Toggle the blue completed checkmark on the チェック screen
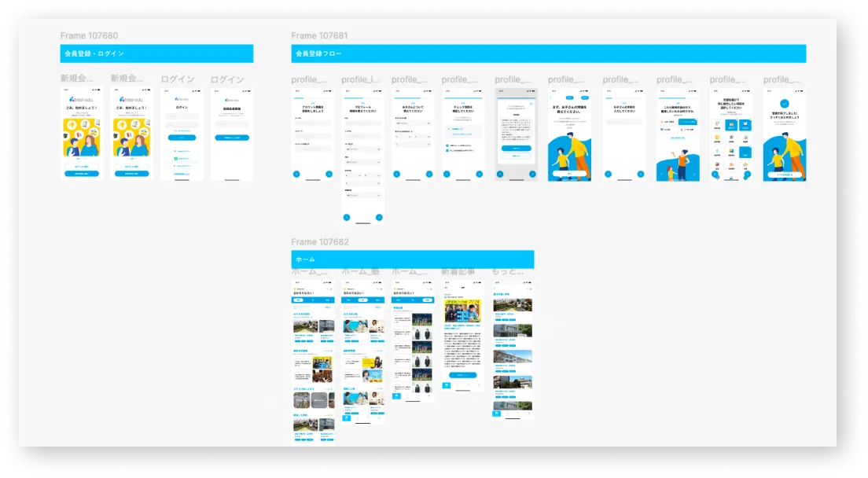868x478 pixels. point(450,127)
